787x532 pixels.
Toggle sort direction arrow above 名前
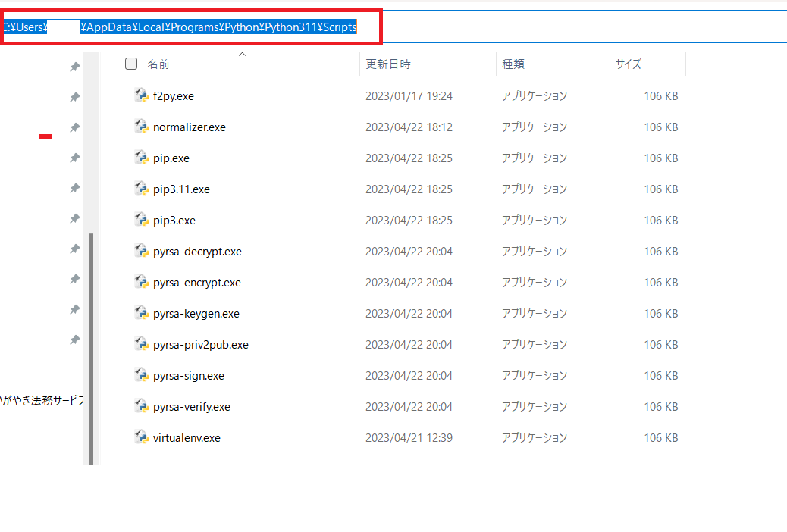pos(242,55)
